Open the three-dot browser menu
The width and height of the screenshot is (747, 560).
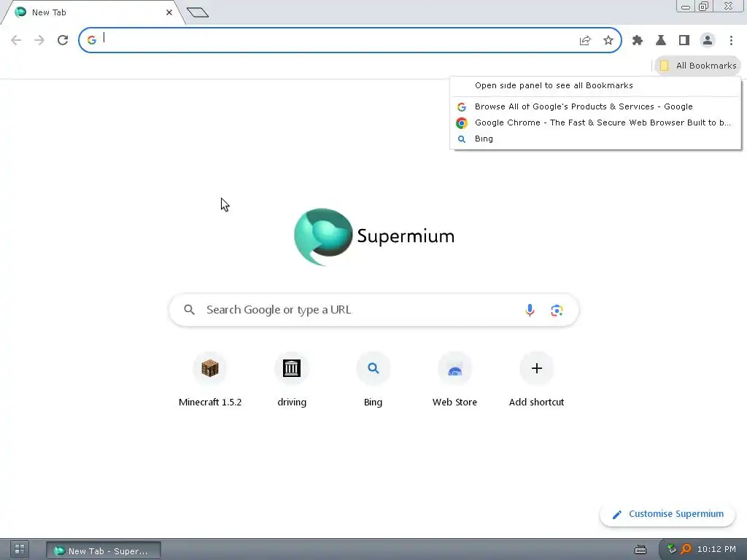[x=731, y=41]
